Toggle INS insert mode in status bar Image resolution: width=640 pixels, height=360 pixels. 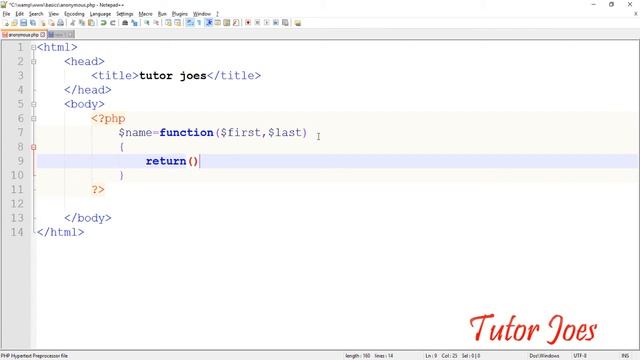pos(625,356)
